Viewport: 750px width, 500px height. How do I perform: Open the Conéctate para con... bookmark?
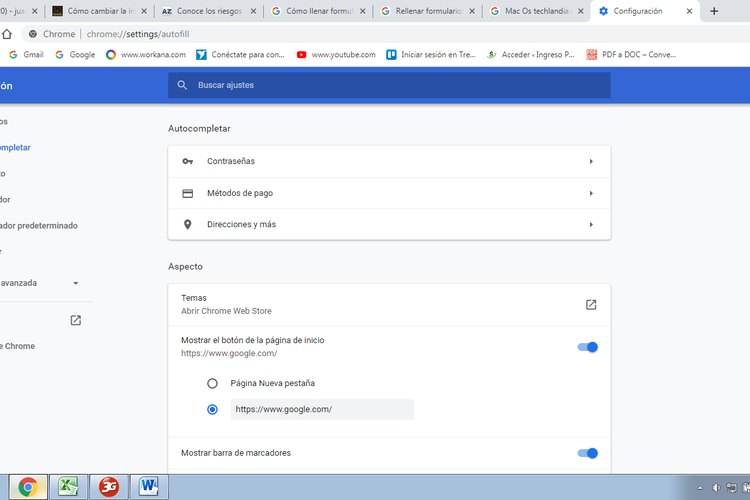click(240, 55)
